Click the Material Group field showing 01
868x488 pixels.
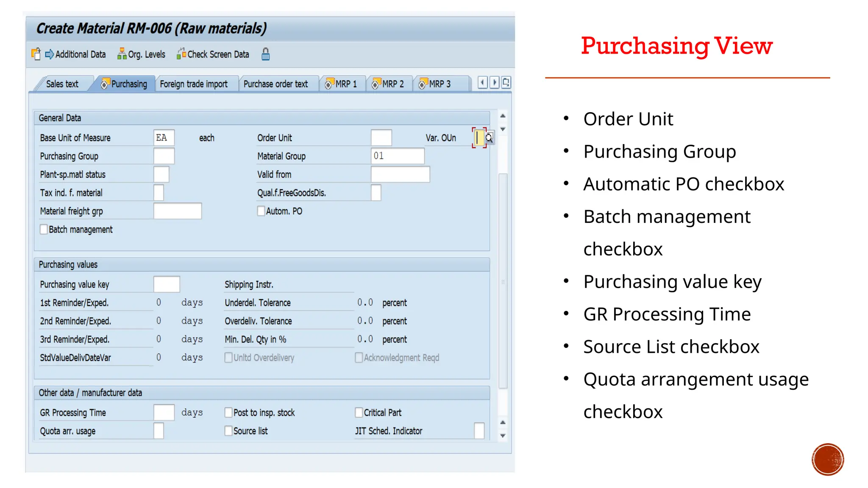click(x=398, y=156)
